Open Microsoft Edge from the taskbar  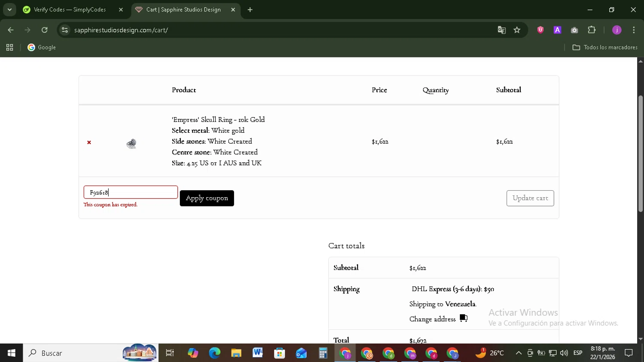point(215,353)
